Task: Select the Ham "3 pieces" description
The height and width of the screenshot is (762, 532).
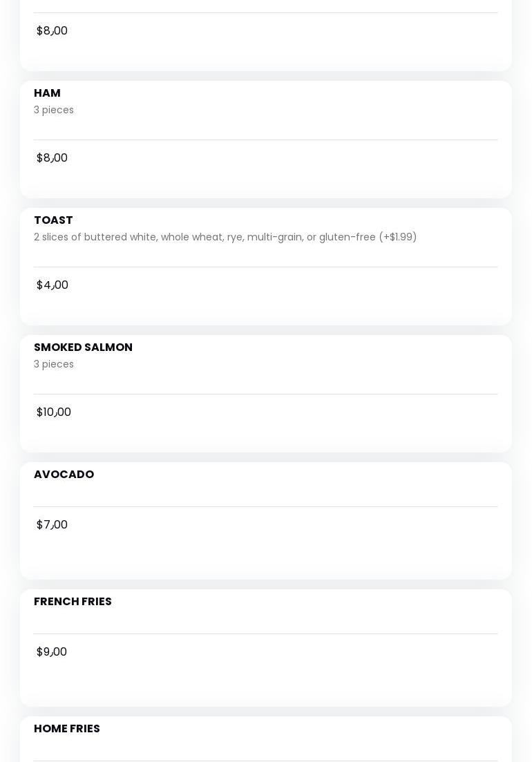Action: pyautogui.click(x=54, y=110)
